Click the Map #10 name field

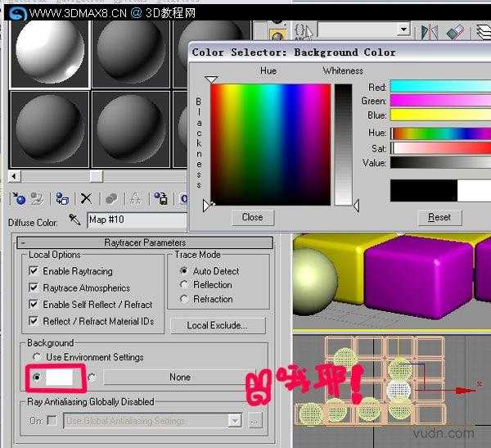click(137, 219)
